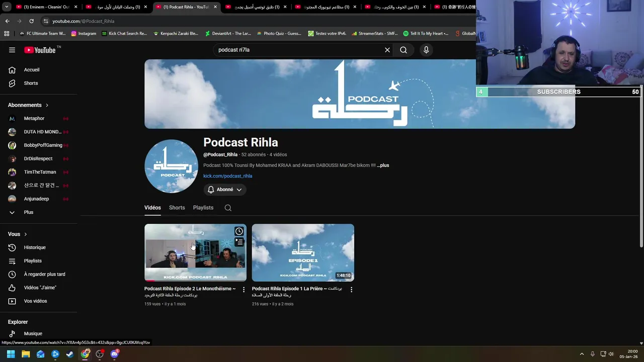Add Episode 2 to queue icon
The image size is (644, 362).
[239, 242]
